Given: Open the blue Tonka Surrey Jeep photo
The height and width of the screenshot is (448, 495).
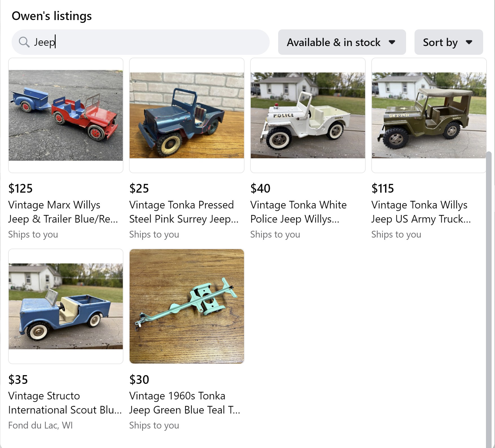Looking at the screenshot, I should tap(187, 115).
